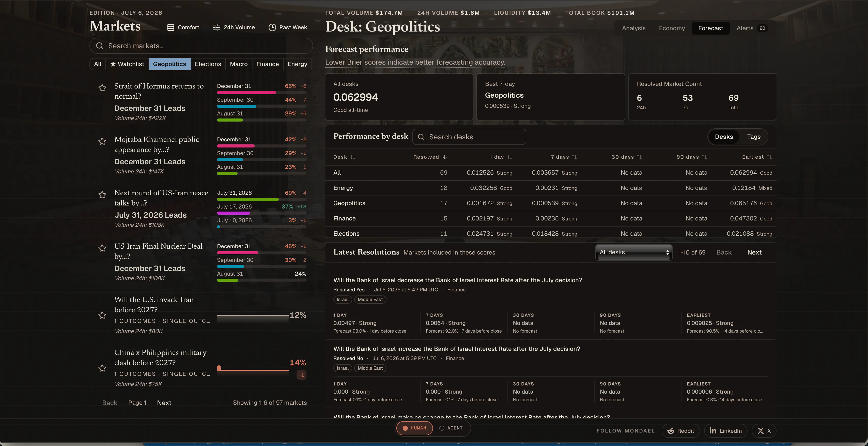Click the 24h Volume sort sliders icon
Image resolution: width=868 pixels, height=446 pixels.
click(216, 27)
